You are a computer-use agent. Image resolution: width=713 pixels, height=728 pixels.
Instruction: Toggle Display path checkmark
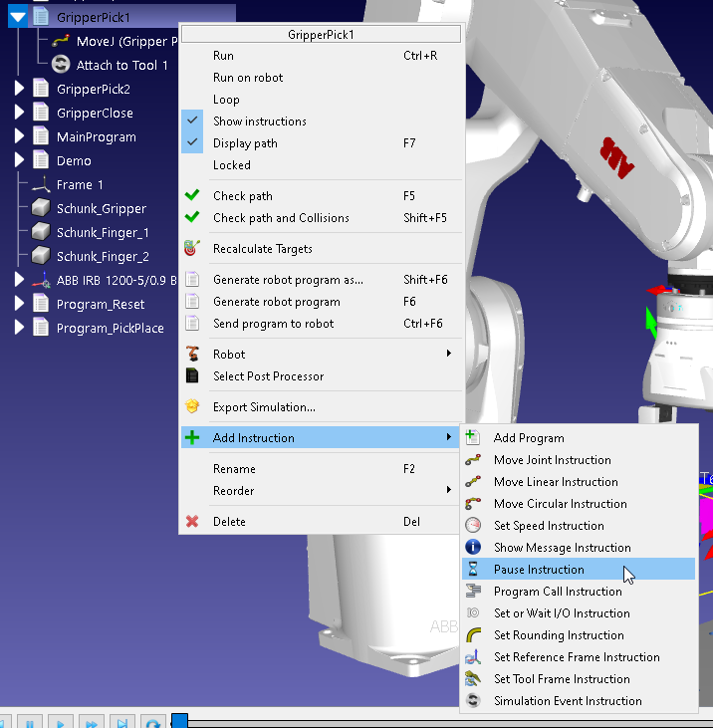click(192, 142)
